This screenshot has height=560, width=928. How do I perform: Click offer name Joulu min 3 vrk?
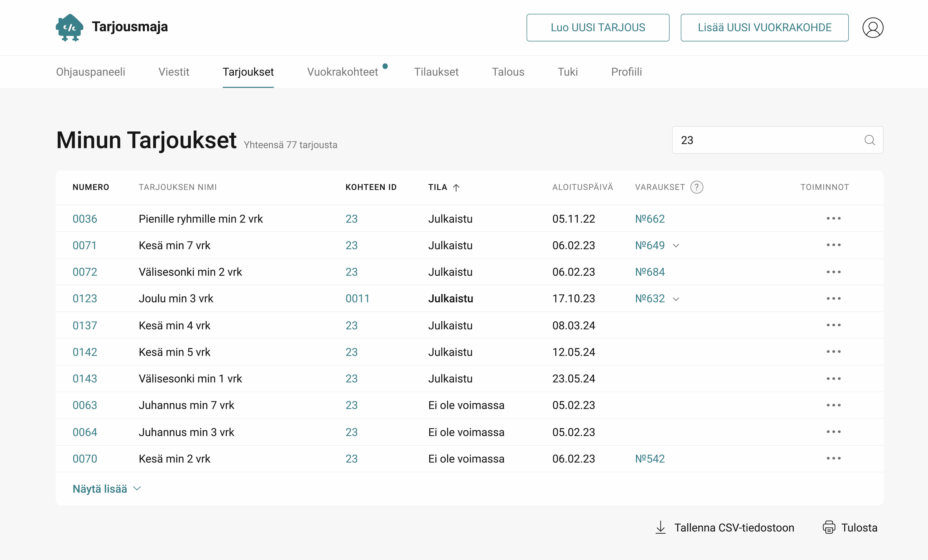(x=176, y=299)
